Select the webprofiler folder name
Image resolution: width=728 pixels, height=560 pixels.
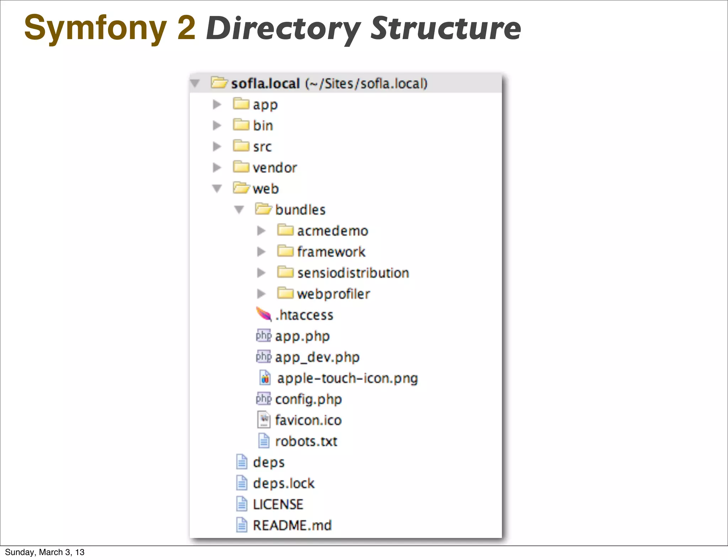pos(333,294)
